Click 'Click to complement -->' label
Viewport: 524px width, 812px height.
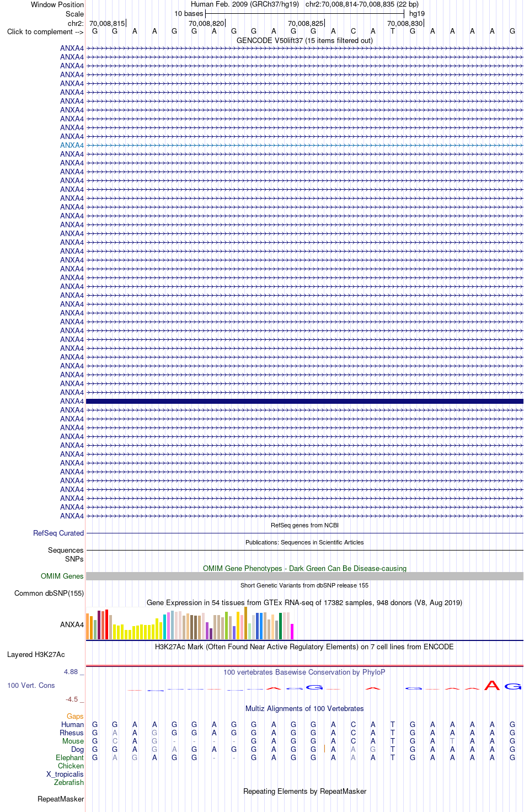[x=45, y=31]
